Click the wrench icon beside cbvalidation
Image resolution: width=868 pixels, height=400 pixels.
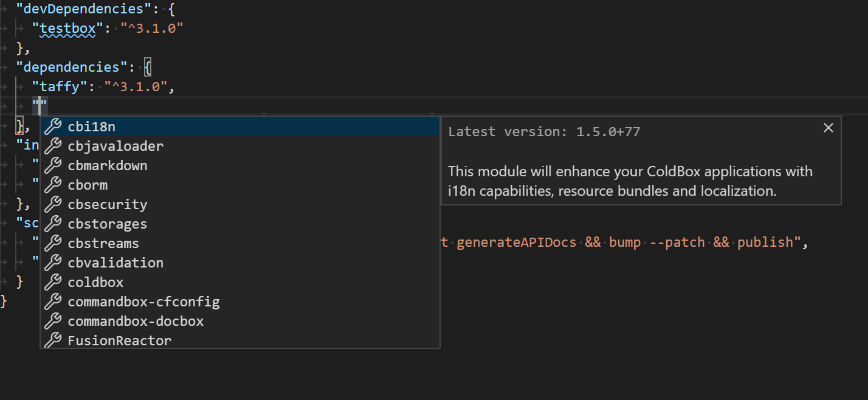[53, 263]
